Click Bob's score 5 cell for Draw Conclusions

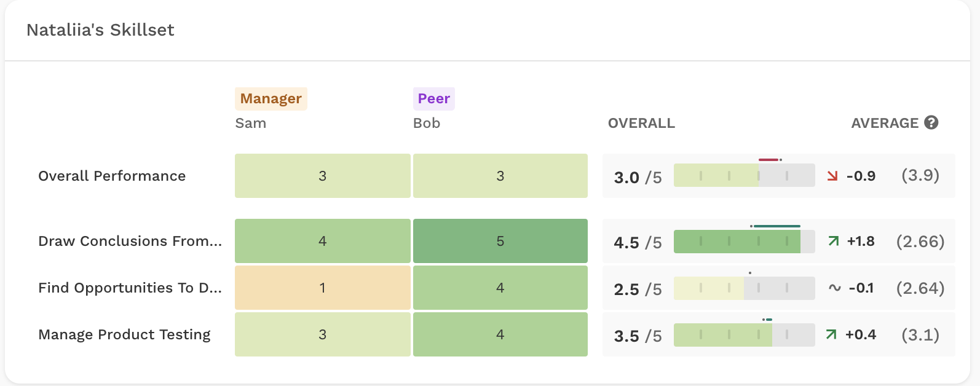pos(500,241)
